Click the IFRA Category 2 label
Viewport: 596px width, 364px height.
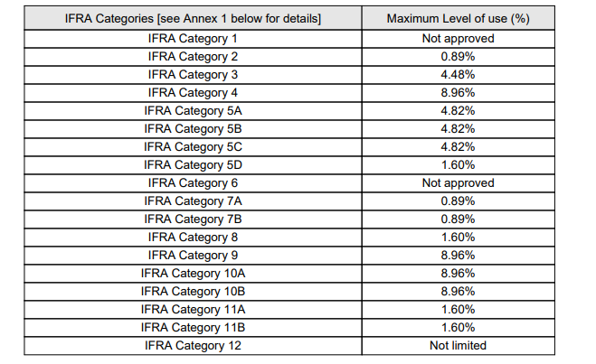[x=193, y=56]
